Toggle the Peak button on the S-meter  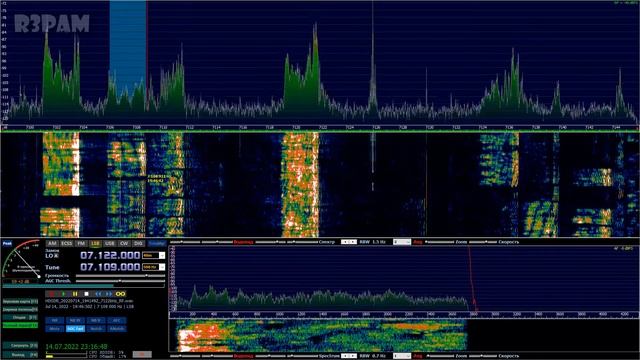(7, 244)
